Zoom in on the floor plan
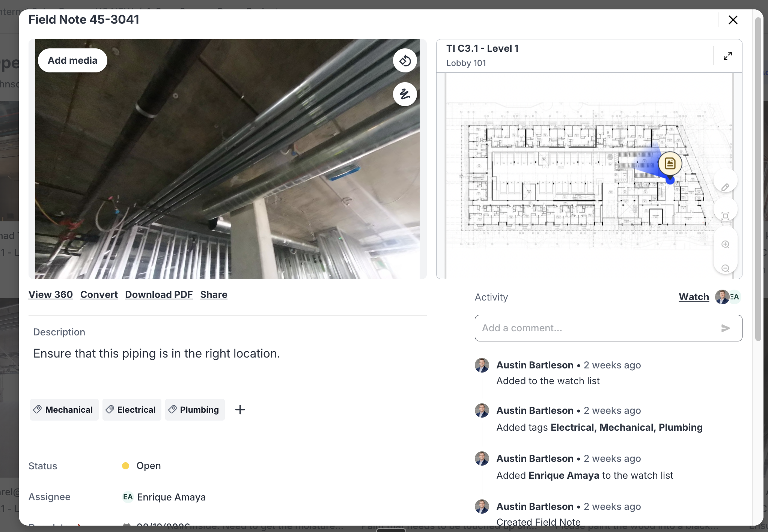768x532 pixels. click(x=725, y=244)
